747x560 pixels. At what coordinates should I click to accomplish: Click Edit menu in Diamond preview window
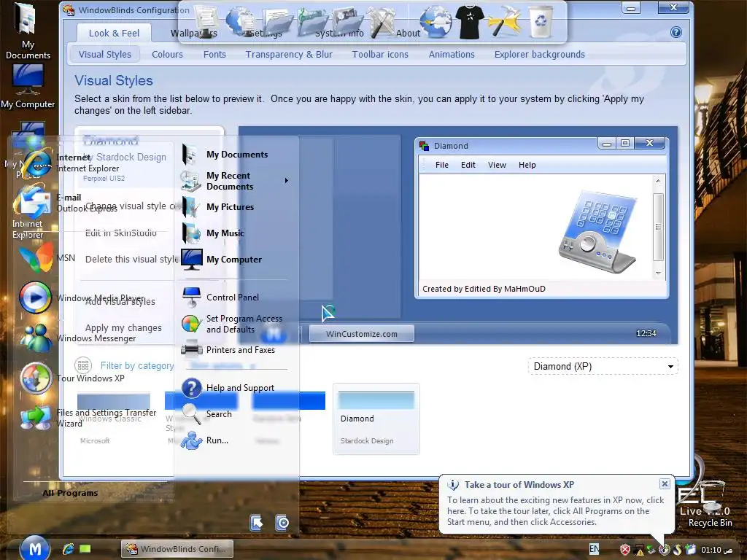pyautogui.click(x=468, y=165)
